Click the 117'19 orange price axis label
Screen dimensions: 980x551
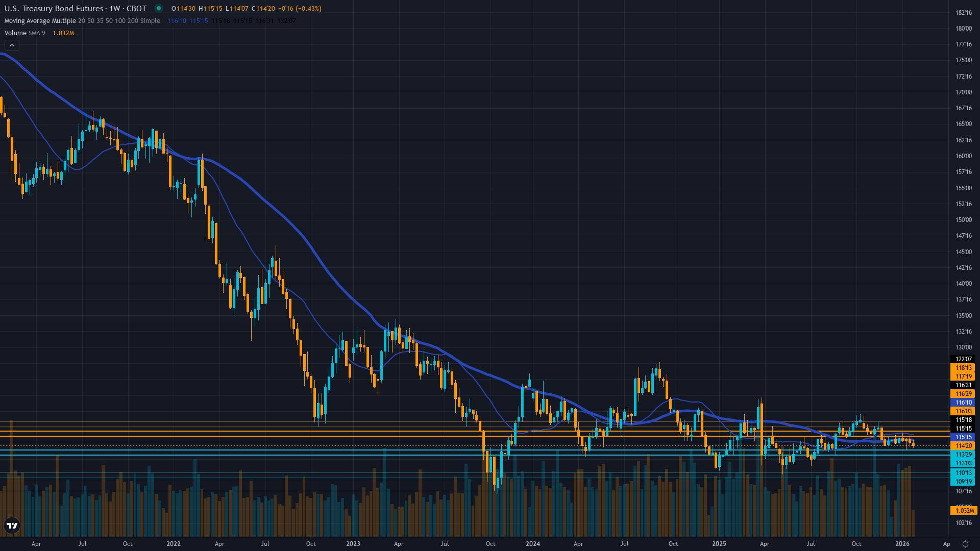click(x=962, y=377)
